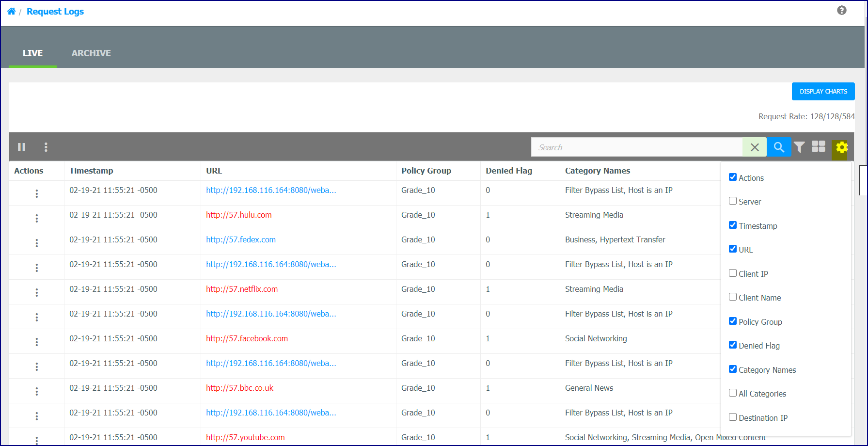
Task: Enable the Destination IP column checkbox
Action: tap(733, 417)
